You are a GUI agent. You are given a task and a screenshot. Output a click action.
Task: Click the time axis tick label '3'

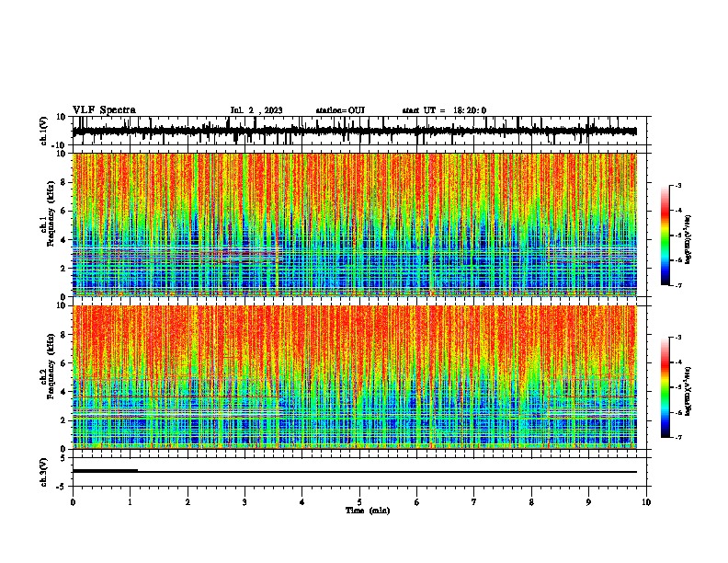click(245, 502)
